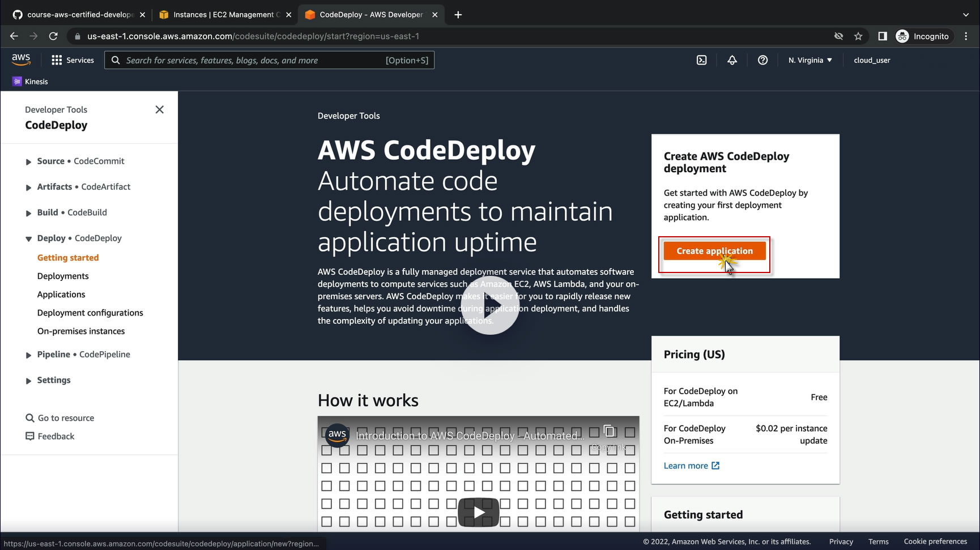Click the Create application button
This screenshot has height=550, width=980.
[714, 251]
